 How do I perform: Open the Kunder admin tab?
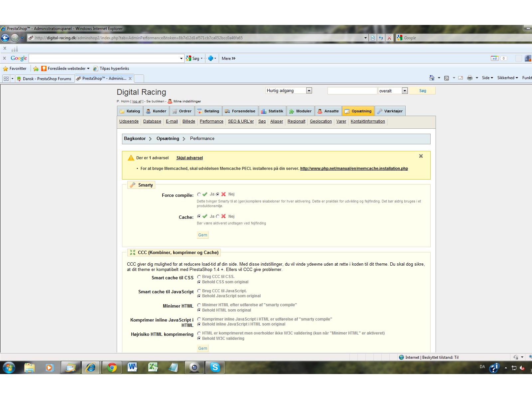(156, 111)
